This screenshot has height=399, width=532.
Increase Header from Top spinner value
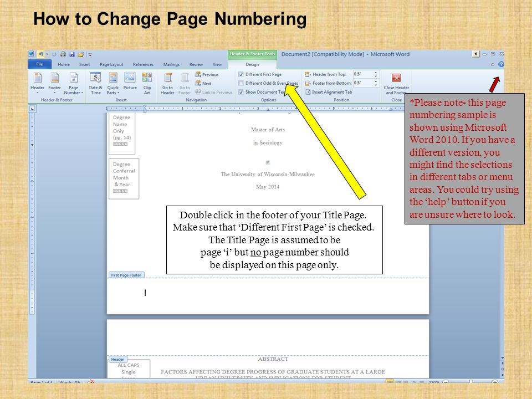pyautogui.click(x=376, y=72)
